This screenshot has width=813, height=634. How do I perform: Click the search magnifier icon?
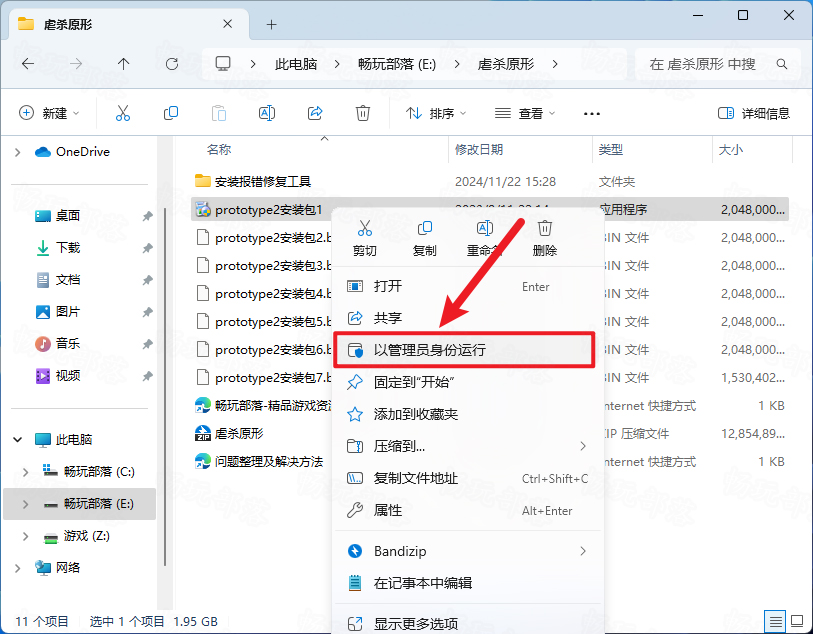click(x=782, y=64)
